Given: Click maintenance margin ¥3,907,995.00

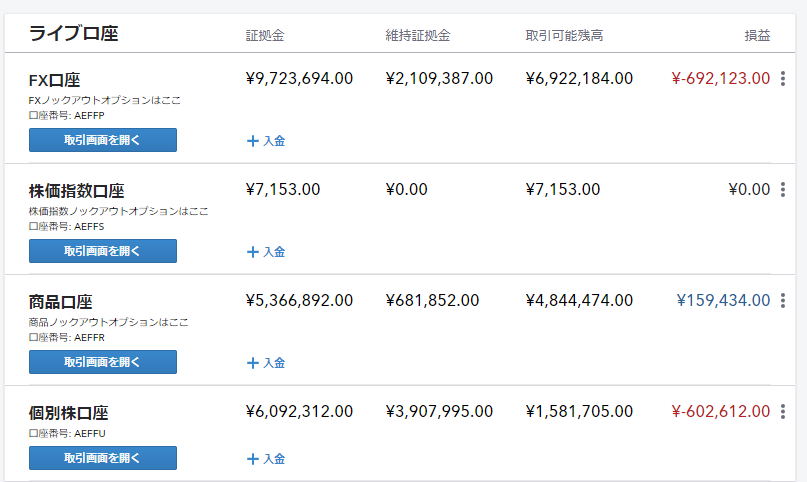Looking at the screenshot, I should pos(440,412).
